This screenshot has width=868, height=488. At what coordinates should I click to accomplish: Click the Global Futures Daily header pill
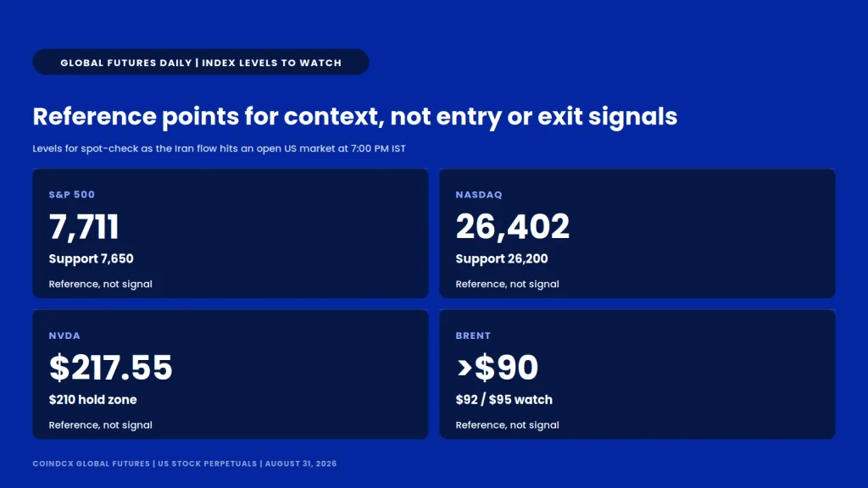(x=201, y=62)
